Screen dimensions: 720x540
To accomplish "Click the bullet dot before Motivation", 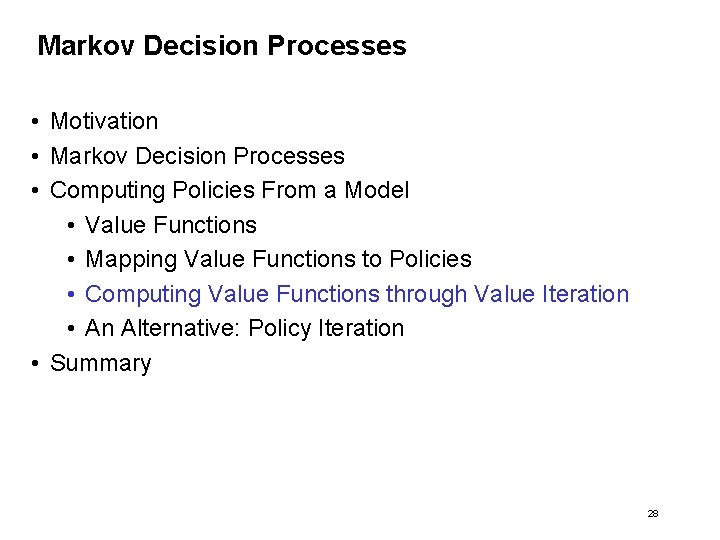I will coord(35,122).
